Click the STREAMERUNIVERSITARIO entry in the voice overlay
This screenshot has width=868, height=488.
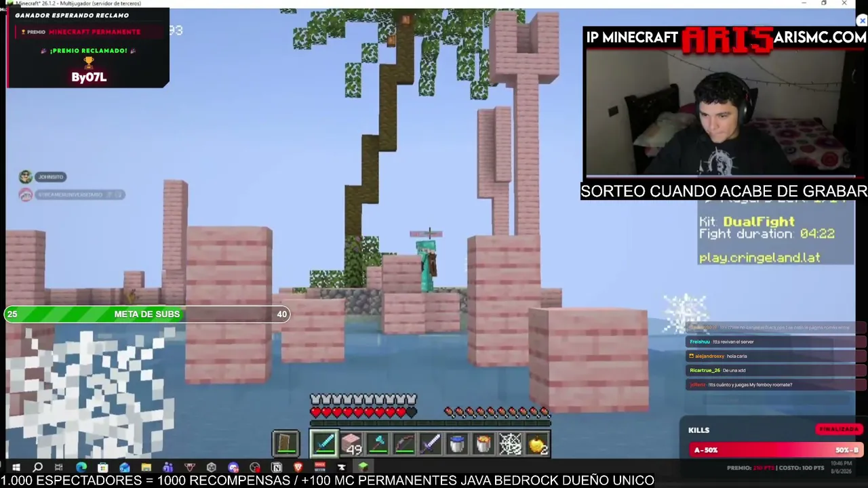(x=72, y=195)
